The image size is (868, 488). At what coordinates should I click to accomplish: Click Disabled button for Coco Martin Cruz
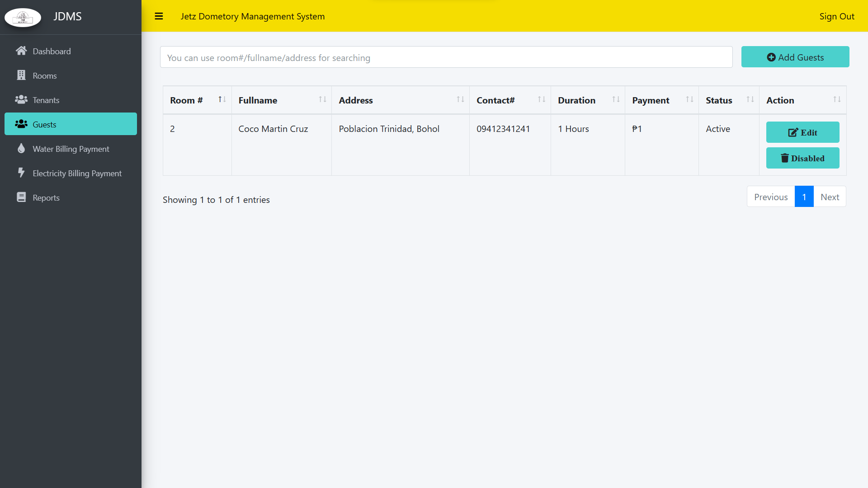tap(802, 158)
